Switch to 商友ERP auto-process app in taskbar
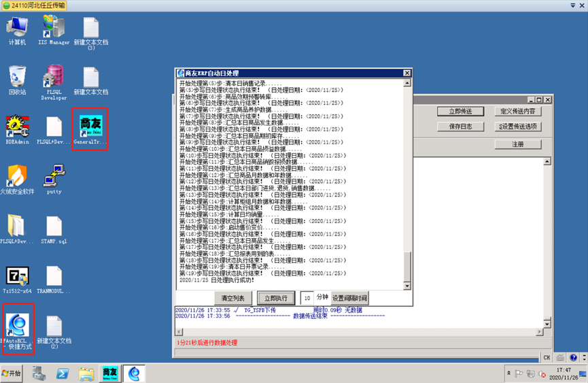 [x=134, y=373]
